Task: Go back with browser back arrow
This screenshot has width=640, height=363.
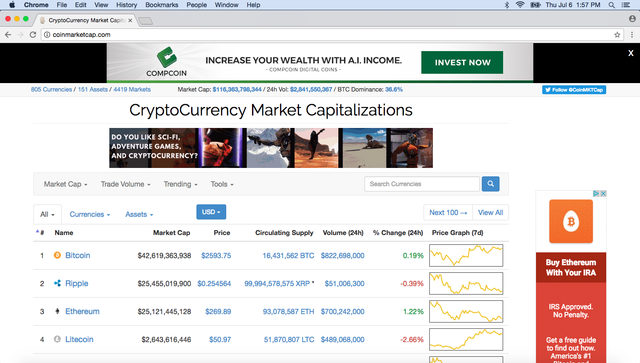Action: 8,35
